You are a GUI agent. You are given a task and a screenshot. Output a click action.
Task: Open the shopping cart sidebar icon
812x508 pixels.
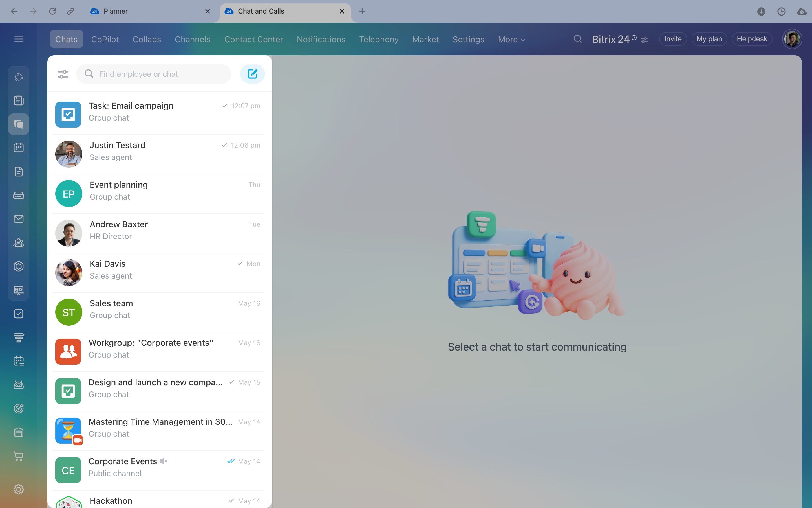18,456
